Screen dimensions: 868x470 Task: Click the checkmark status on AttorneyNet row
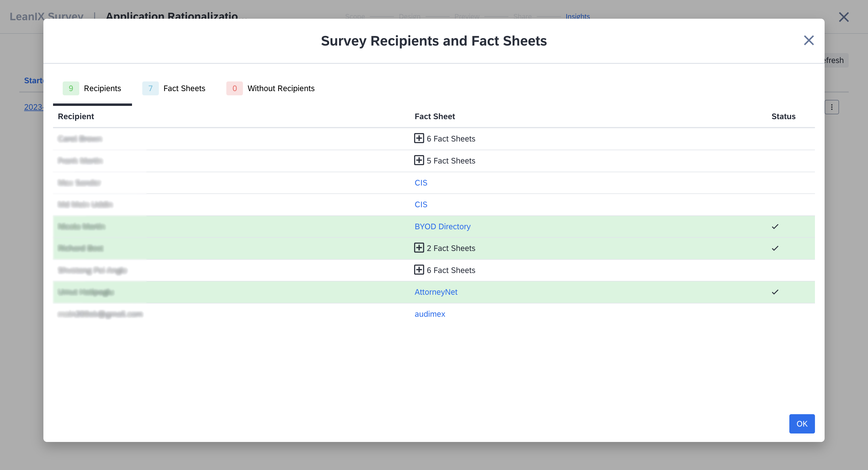(775, 292)
